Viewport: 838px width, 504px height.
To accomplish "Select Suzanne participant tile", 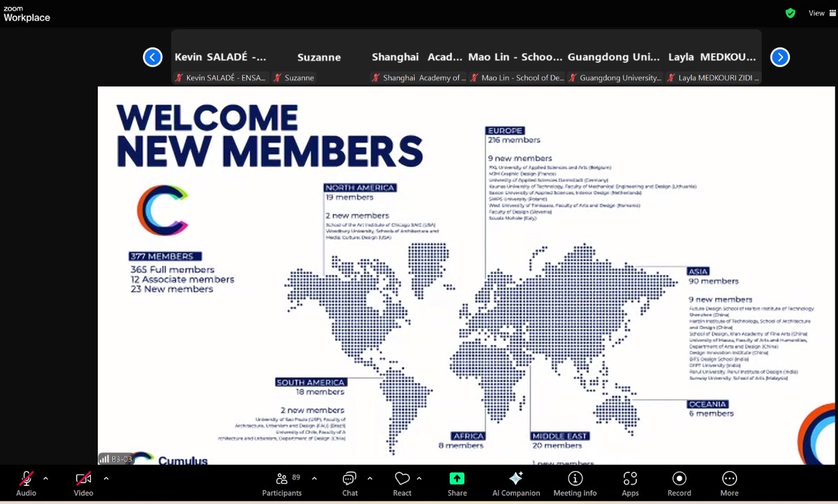I will point(319,57).
